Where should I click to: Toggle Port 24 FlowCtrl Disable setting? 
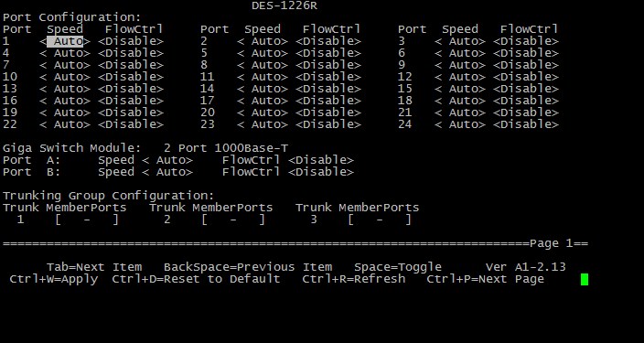click(526, 124)
